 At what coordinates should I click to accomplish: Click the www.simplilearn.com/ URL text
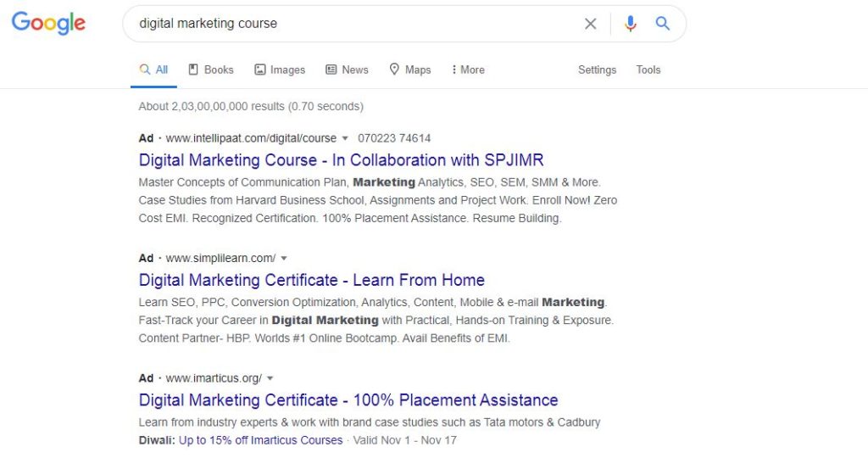220,258
